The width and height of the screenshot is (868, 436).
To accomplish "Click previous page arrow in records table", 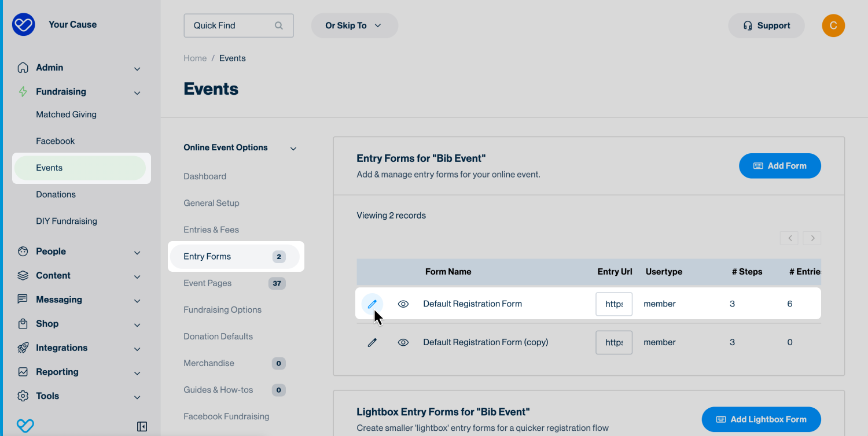I will 789,238.
